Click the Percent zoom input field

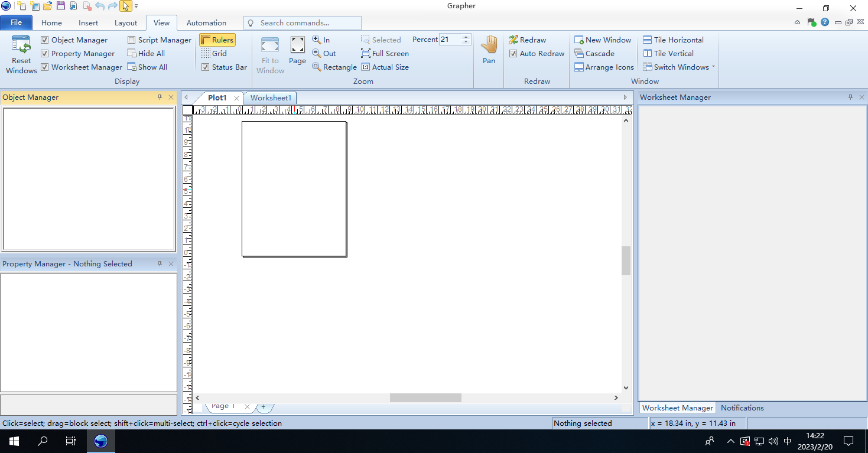coord(450,40)
